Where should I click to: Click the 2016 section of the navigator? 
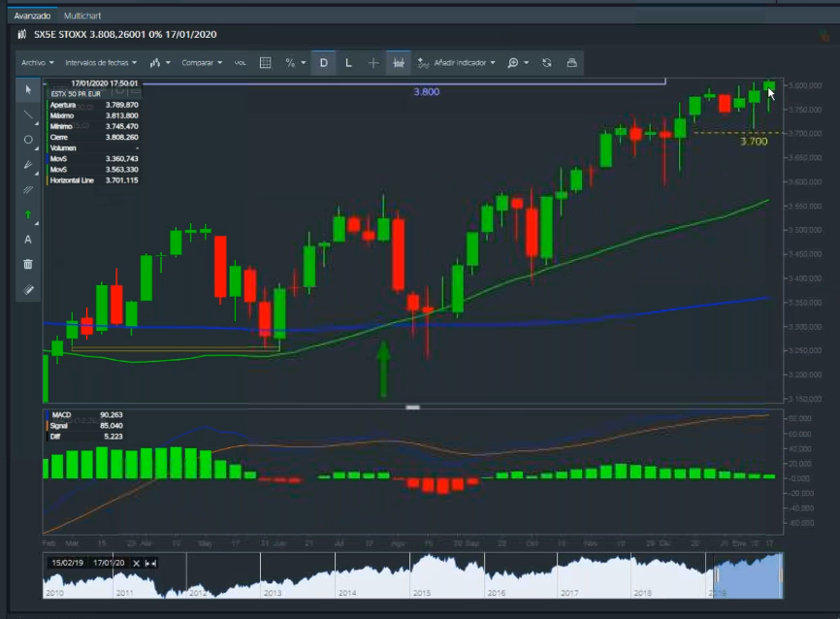(521, 575)
